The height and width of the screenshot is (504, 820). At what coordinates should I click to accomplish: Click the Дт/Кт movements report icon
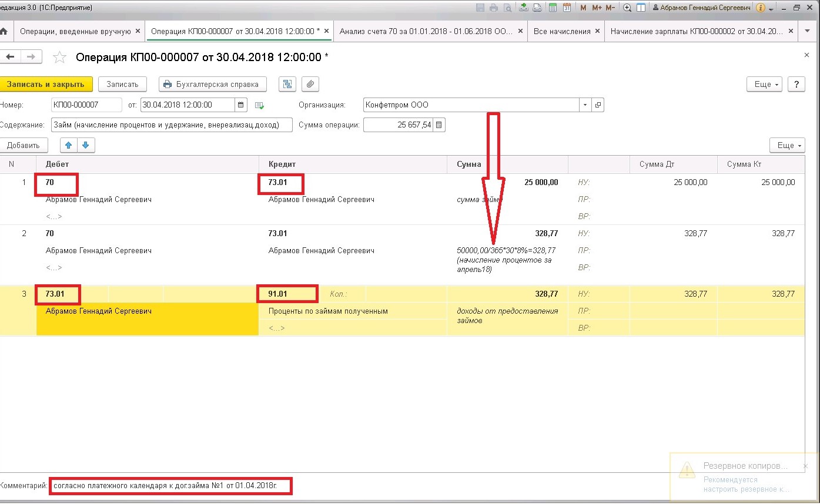tap(287, 84)
